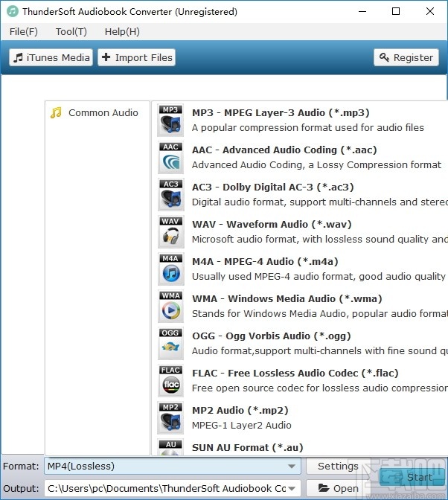Screen dimensions: 448x500
Task: Select SUN AU Format (*.au) title
Action: 247,447
